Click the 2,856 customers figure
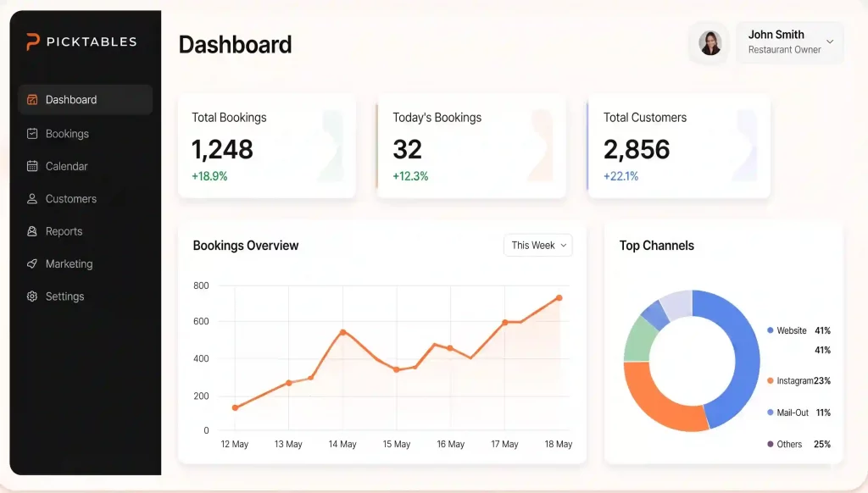This screenshot has height=493, width=868. tap(637, 149)
